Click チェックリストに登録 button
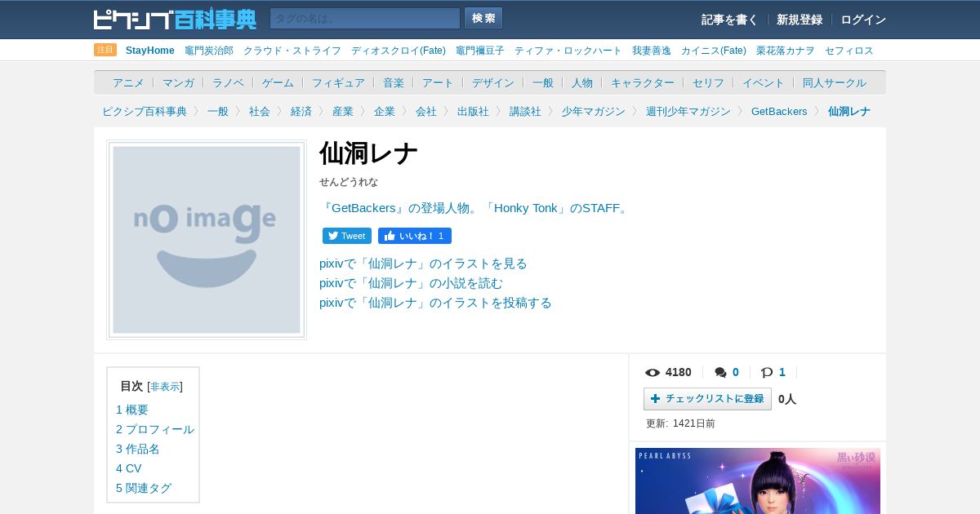 coord(707,399)
